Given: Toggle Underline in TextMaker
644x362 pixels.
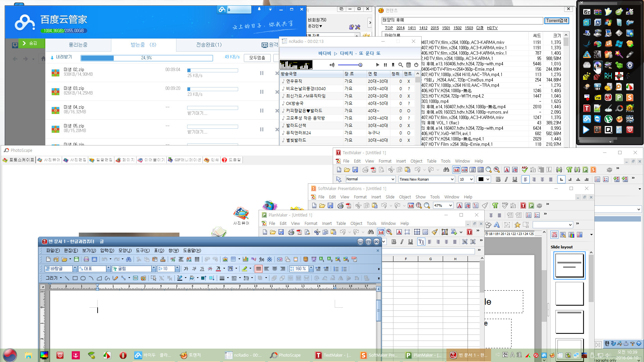Looking at the screenshot, I should [515, 179].
